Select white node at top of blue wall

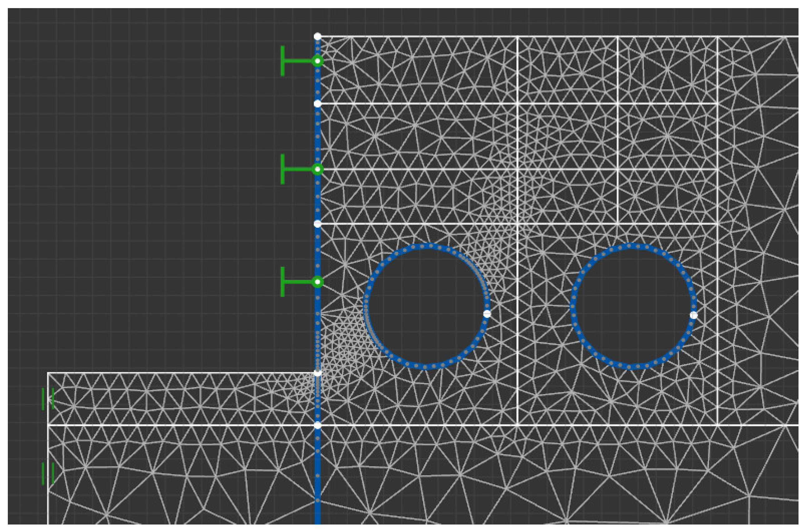pos(318,36)
